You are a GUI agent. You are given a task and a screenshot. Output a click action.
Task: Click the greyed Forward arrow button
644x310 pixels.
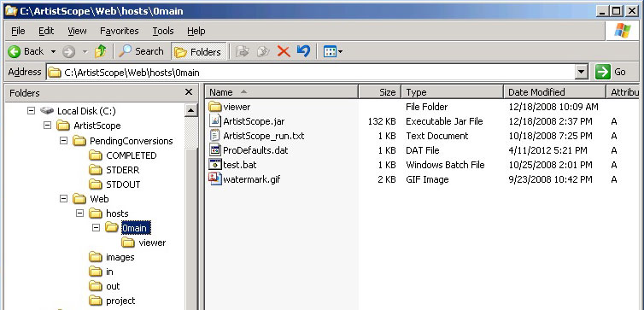tap(68, 52)
